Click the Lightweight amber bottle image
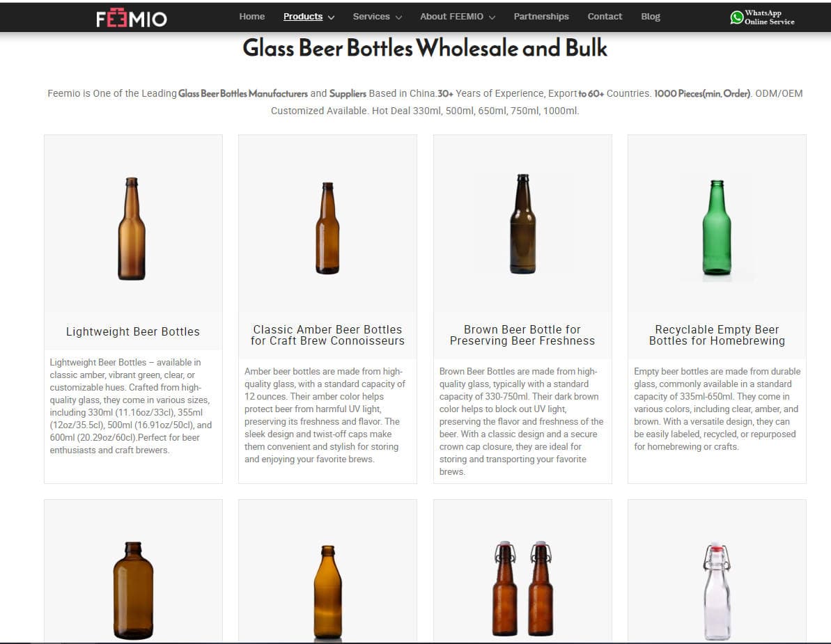Image resolution: width=831 pixels, height=644 pixels. point(132,228)
